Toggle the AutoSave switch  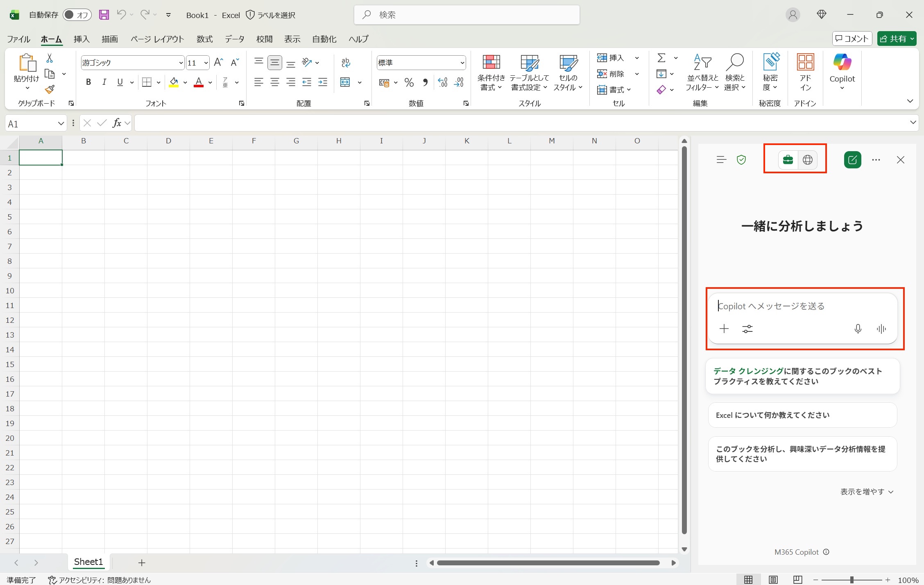77,15
